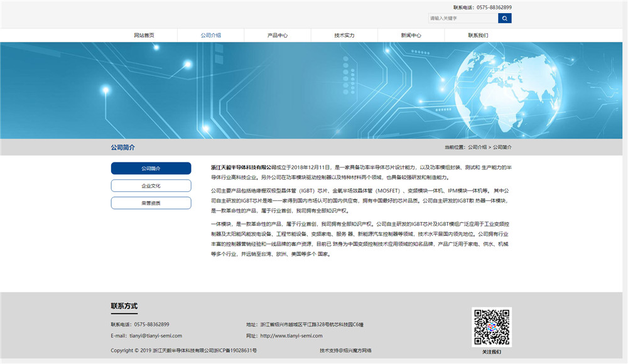628x364 pixels.
Task: Scan the QR code under 关注我们
Action: point(492,326)
